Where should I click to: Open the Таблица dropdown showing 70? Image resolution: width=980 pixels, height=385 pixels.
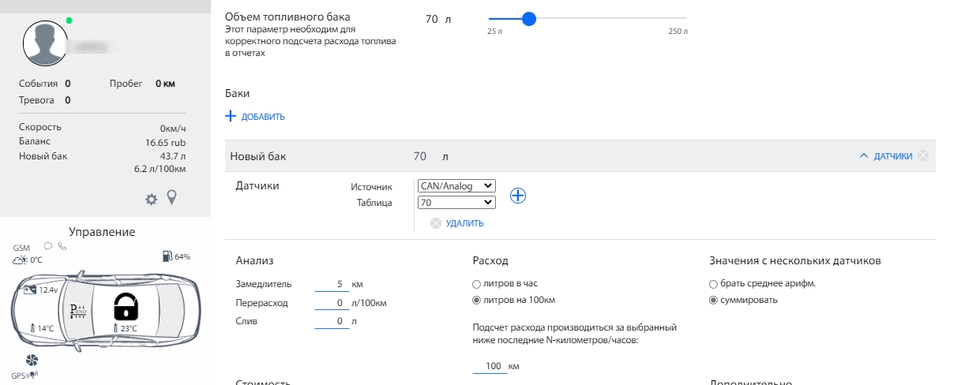point(456,203)
